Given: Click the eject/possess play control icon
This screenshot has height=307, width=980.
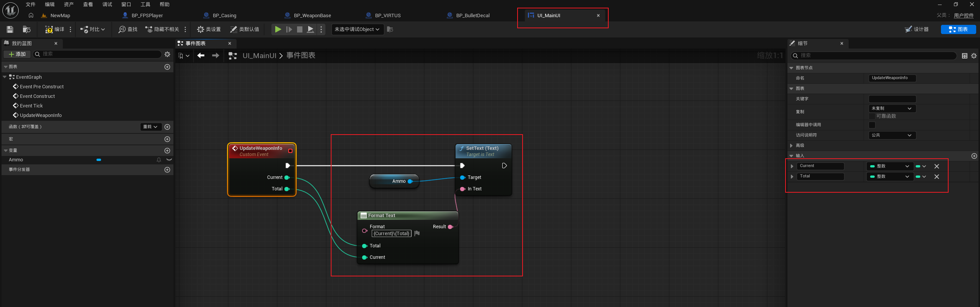Looking at the screenshot, I should click(x=310, y=29).
